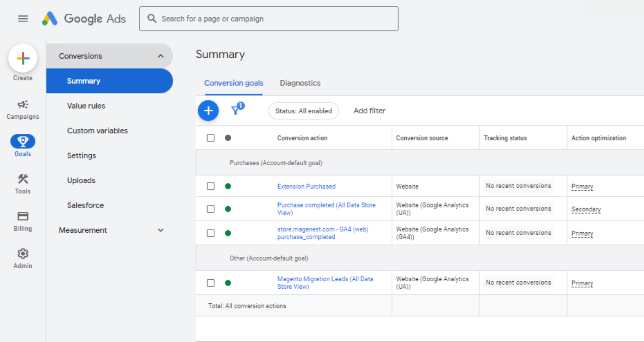This screenshot has height=342, width=644.
Task: Open the Status: All enabled filter chip
Action: tap(304, 111)
